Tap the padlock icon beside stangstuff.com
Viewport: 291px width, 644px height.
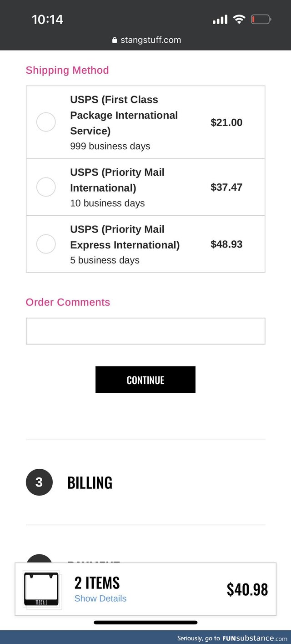[115, 41]
